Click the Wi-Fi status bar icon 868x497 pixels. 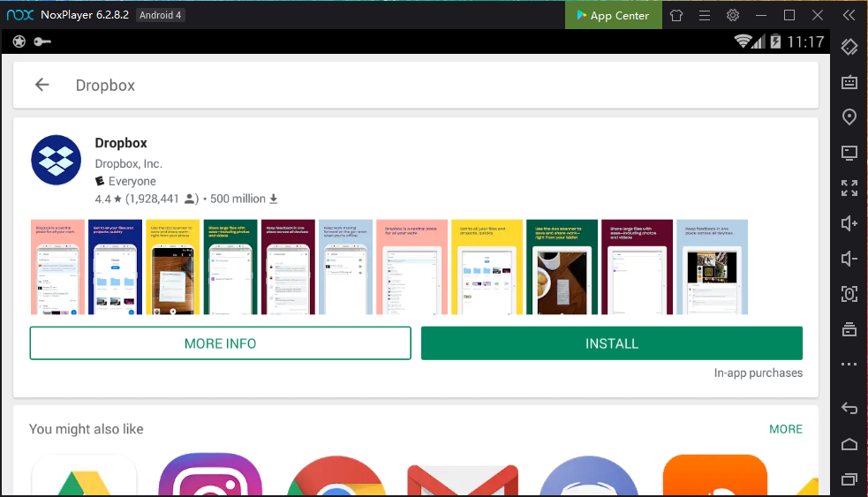click(743, 41)
